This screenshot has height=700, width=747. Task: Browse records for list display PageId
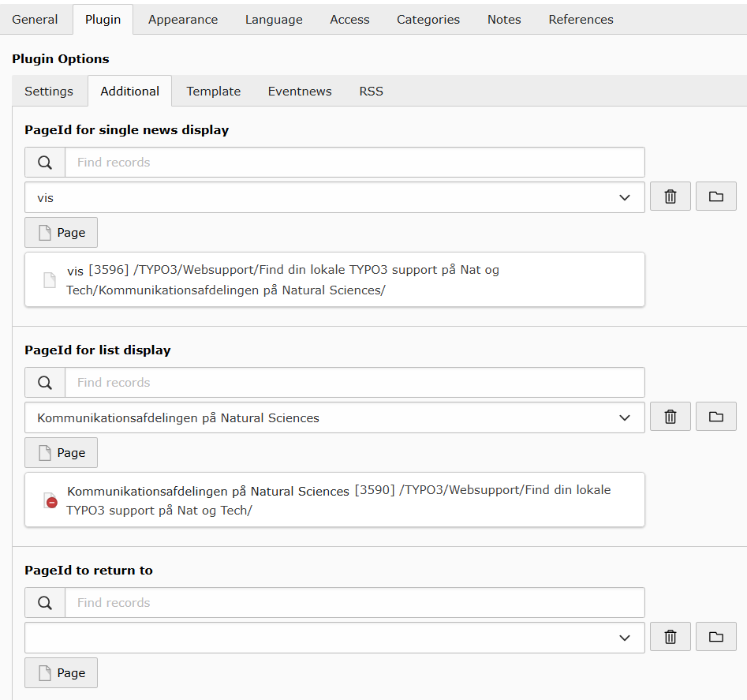[715, 417]
